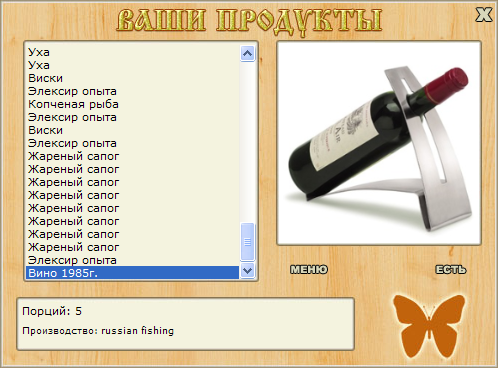Select Элексир опыта row just above Копченая рыба

132,91
